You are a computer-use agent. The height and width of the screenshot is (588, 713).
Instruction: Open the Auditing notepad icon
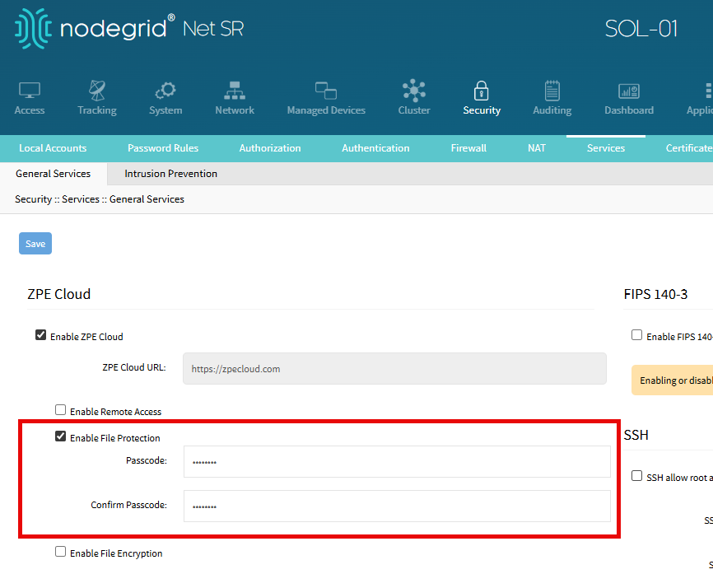552,91
